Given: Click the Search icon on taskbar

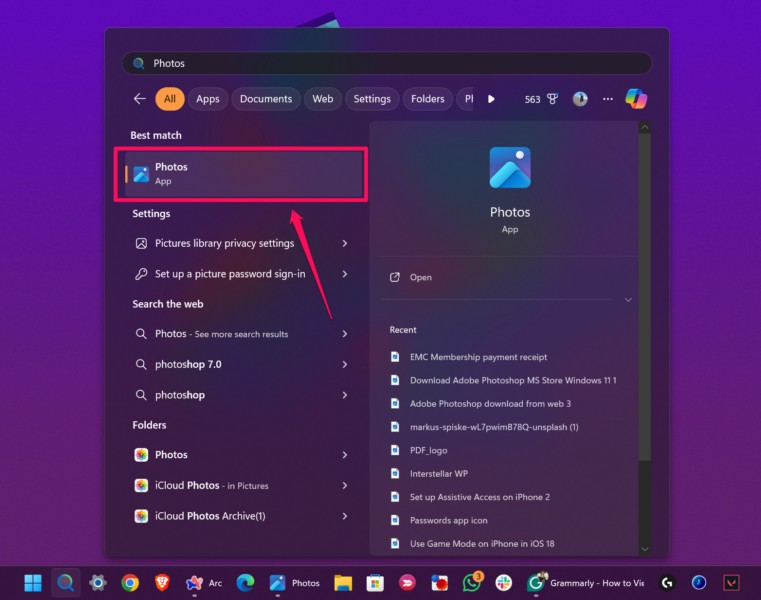Looking at the screenshot, I should click(x=66, y=583).
